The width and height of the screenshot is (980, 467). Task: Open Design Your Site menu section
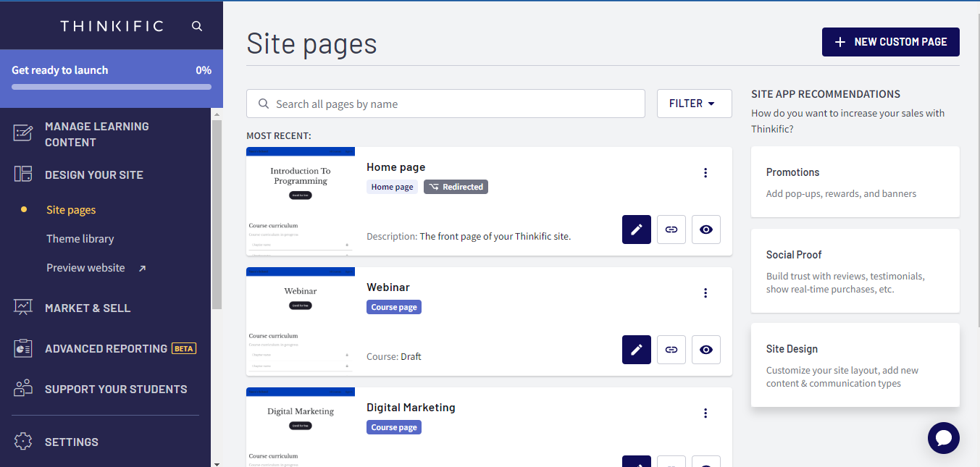94,174
